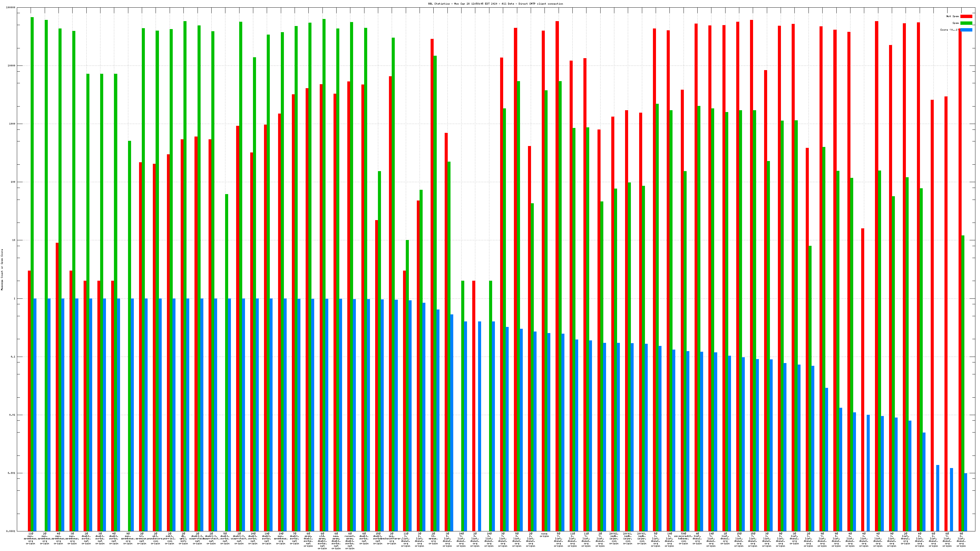Select the 'Not Spam' legend label

coord(953,16)
